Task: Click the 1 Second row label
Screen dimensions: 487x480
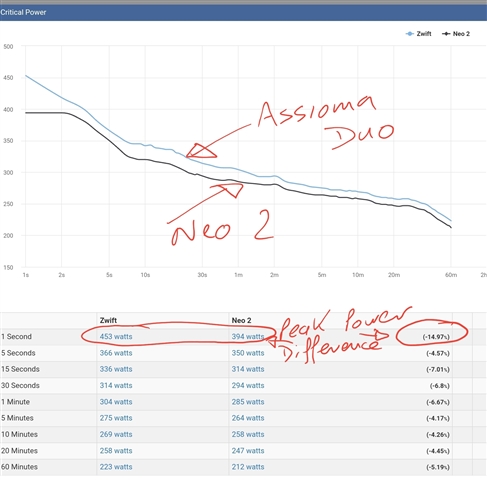Action: pyautogui.click(x=16, y=337)
